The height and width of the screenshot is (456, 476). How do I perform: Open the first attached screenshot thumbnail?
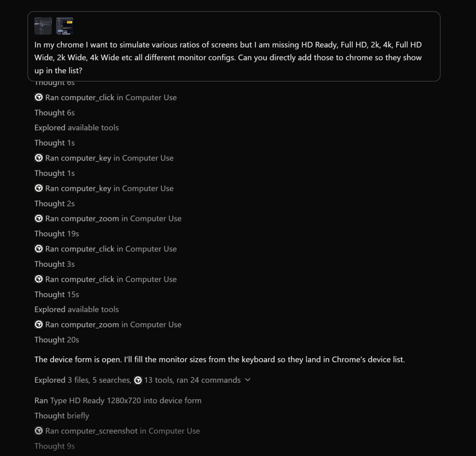tap(43, 26)
